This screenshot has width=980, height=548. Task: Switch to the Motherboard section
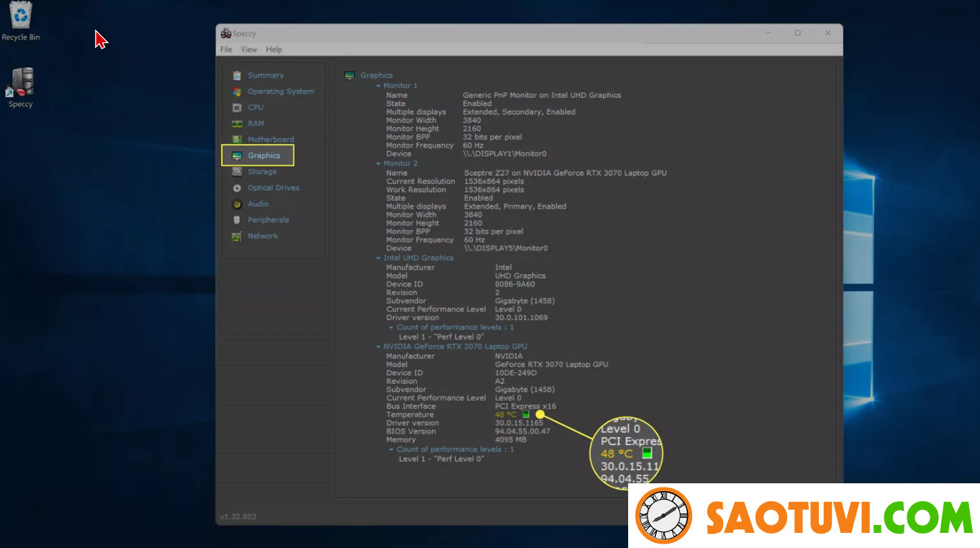[271, 140]
